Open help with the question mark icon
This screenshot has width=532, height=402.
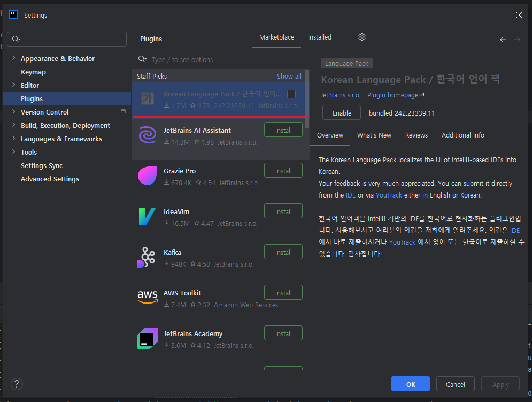coord(17,384)
